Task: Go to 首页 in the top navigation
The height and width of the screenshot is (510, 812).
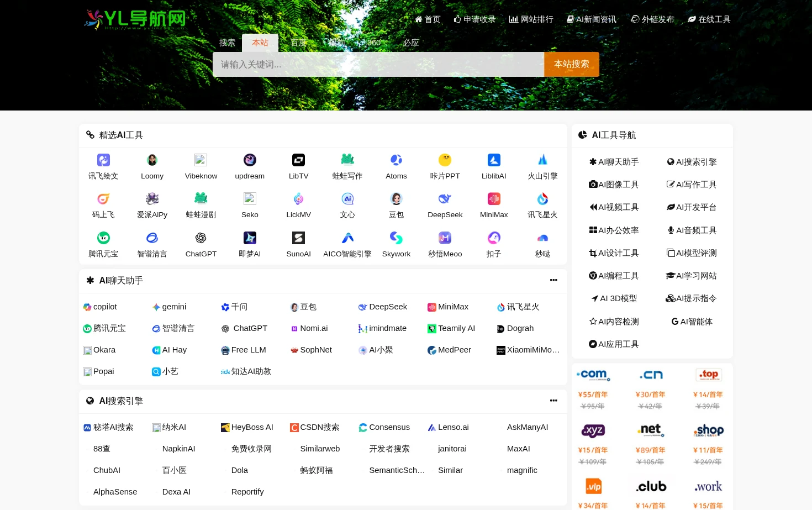Action: coord(428,19)
